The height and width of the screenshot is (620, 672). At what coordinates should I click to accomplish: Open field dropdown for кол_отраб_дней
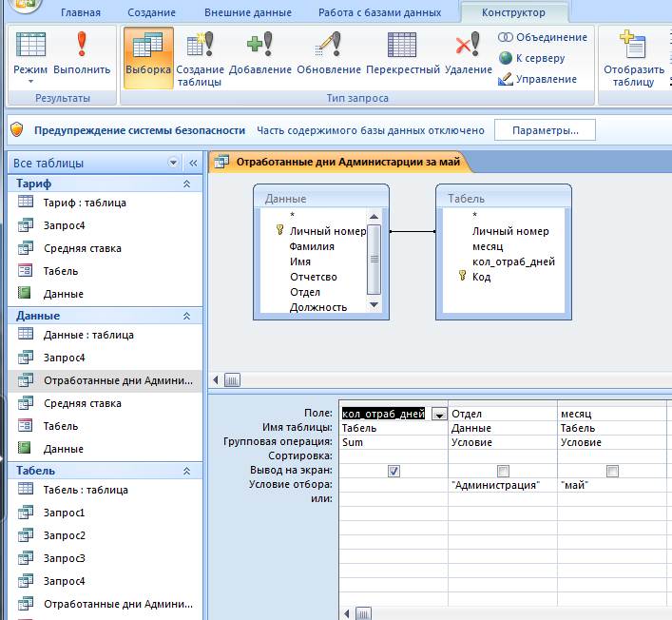pos(439,415)
